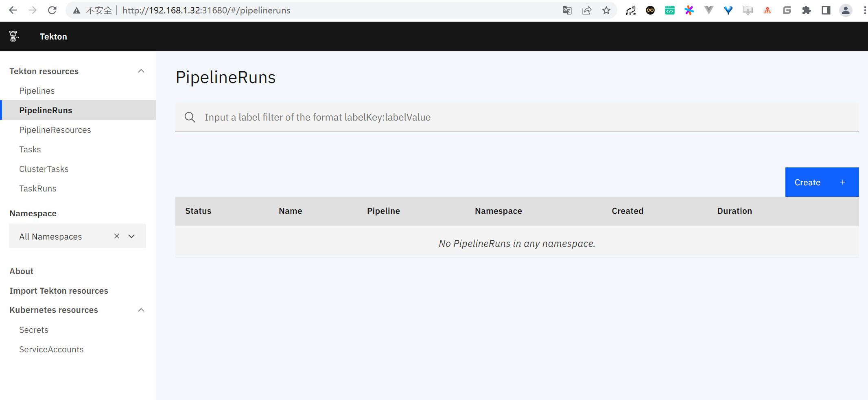Reload the page with the refresh icon
The width and height of the screenshot is (868, 400).
click(x=52, y=10)
